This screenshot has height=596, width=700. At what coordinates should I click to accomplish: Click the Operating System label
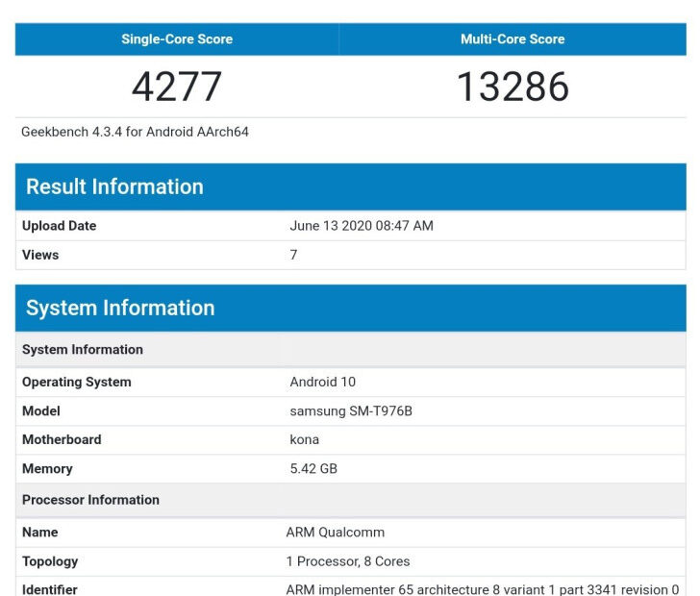[x=76, y=382]
